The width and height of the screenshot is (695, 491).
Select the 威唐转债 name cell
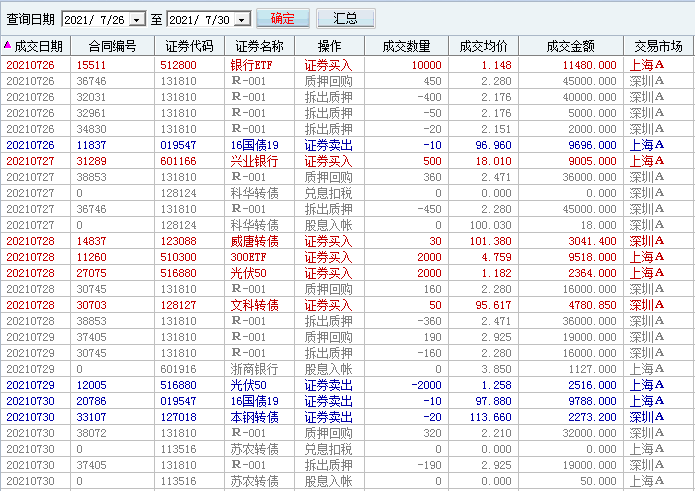pyautogui.click(x=254, y=241)
